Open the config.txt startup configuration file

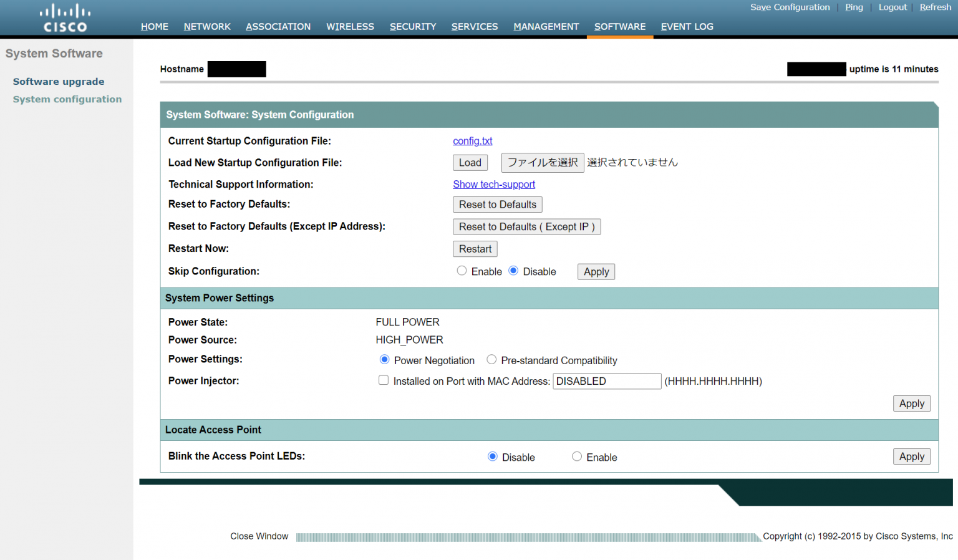[472, 141]
